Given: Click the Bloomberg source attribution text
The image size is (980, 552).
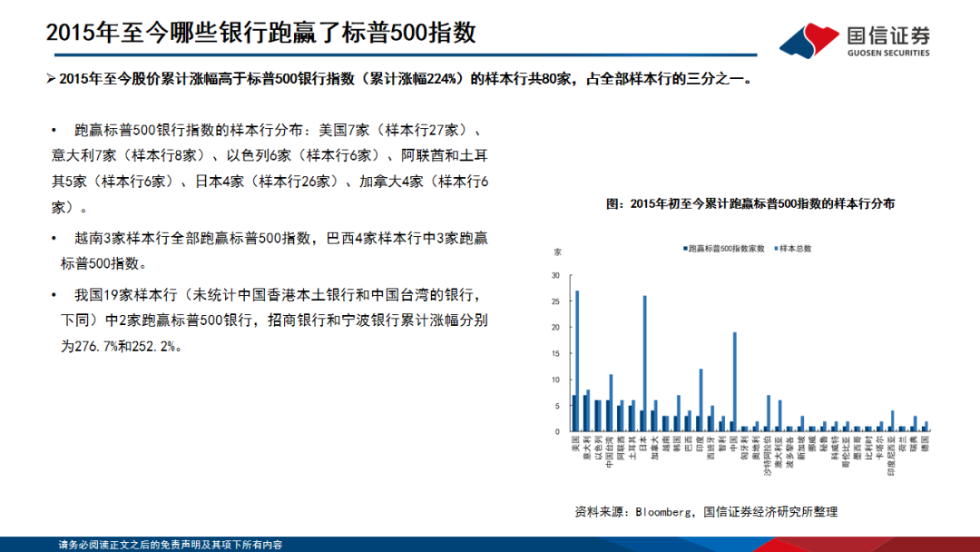Looking at the screenshot, I should tap(707, 511).
